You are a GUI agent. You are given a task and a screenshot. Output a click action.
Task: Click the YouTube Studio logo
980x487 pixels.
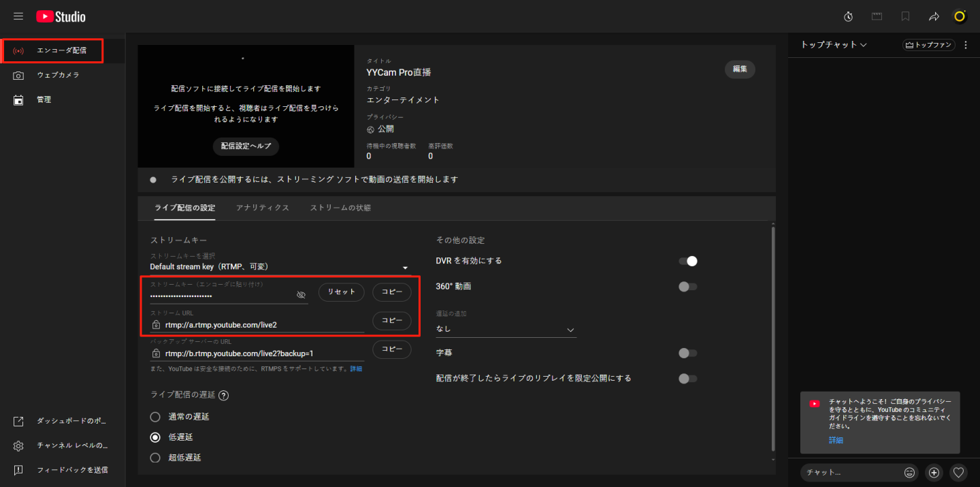click(x=61, y=16)
